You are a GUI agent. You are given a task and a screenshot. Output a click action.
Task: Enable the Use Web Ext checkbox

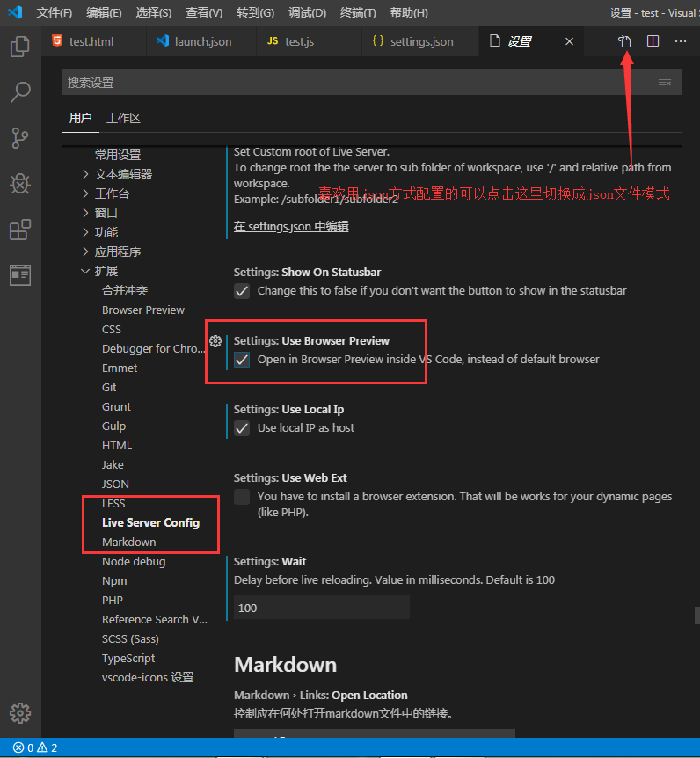coord(242,497)
